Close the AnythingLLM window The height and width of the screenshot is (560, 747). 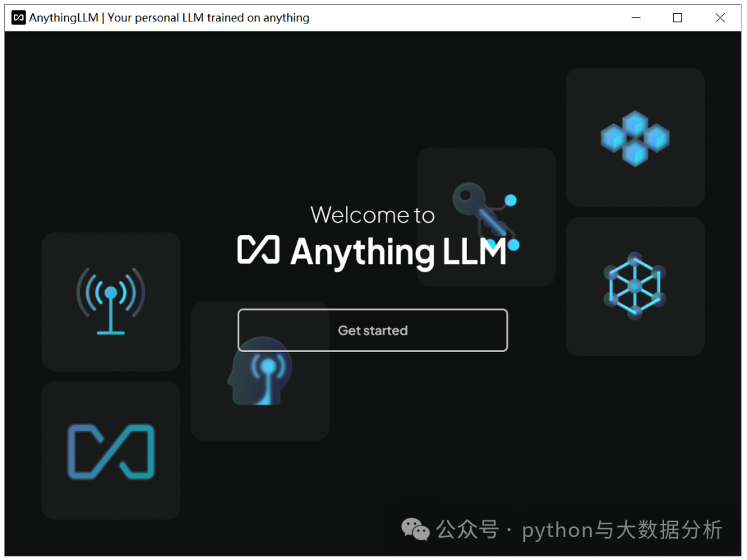[x=720, y=18]
